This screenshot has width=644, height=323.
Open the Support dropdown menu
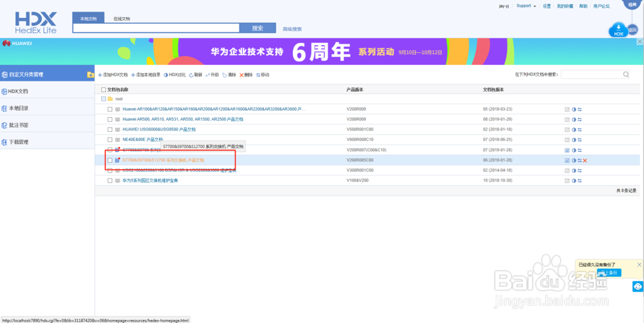tap(526, 6)
